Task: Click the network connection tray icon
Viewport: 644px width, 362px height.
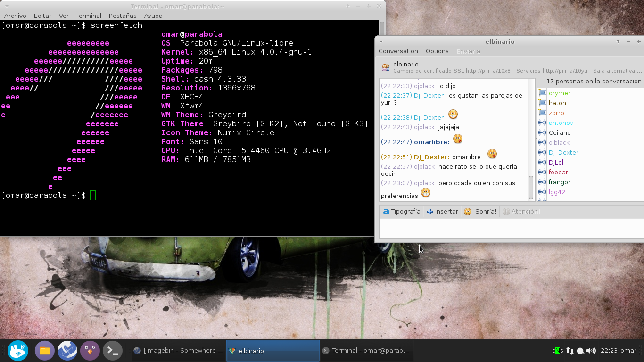Action: point(570,351)
